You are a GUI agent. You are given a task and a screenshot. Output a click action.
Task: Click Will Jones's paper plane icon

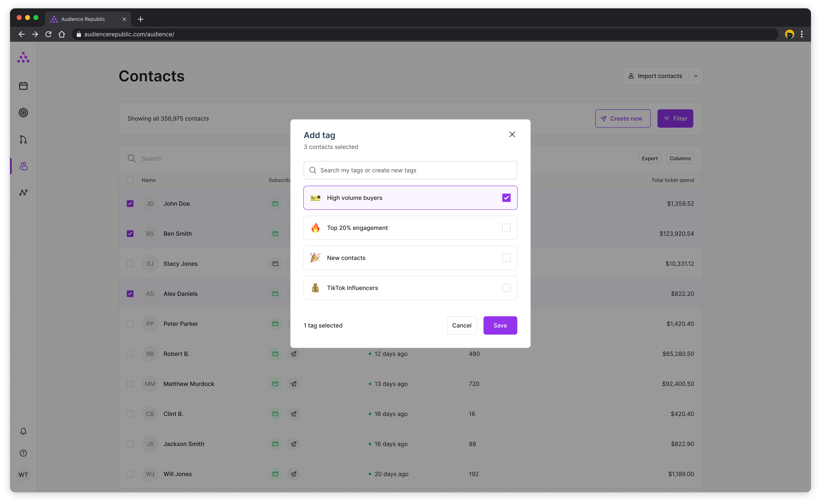click(293, 474)
